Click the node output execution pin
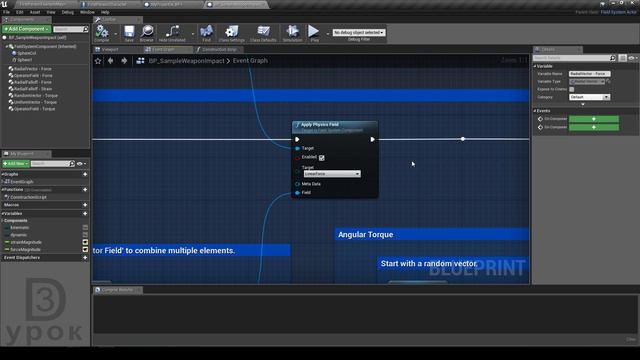Screen dimensions: 640x360 [x=372, y=140]
